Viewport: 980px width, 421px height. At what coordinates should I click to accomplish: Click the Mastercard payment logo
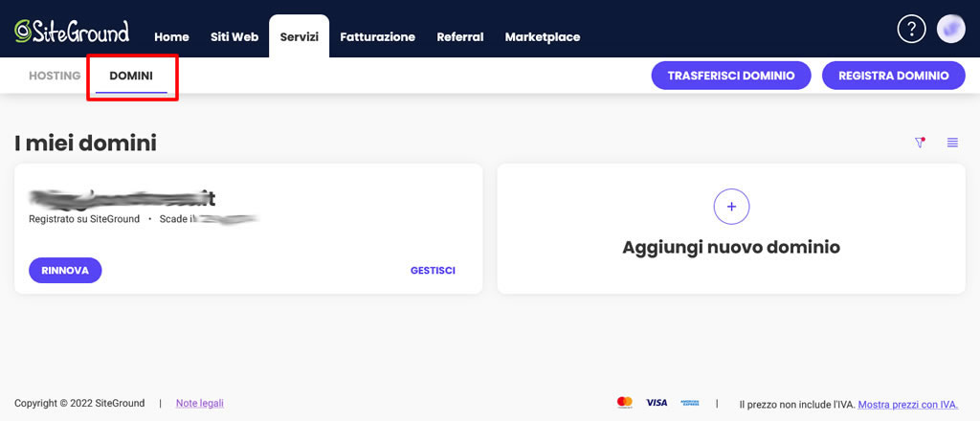(624, 403)
